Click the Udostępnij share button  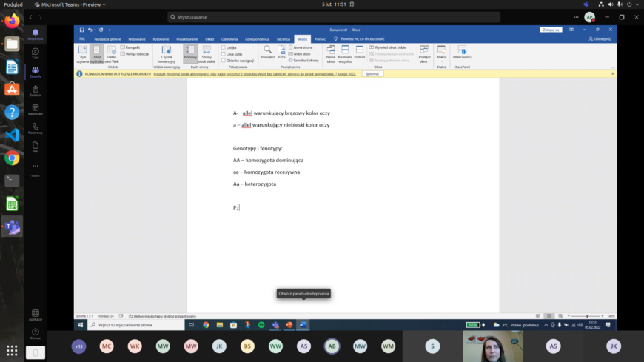point(600,39)
